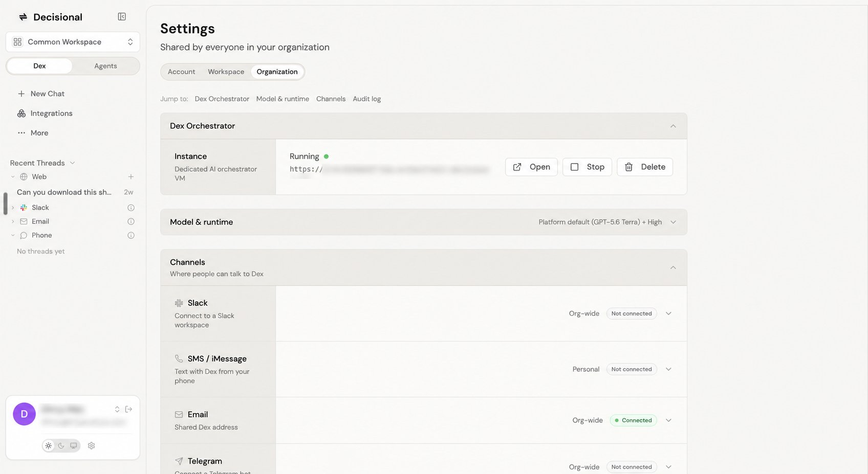Select light theme sun icon
This screenshot has height=474, width=868.
(49, 446)
